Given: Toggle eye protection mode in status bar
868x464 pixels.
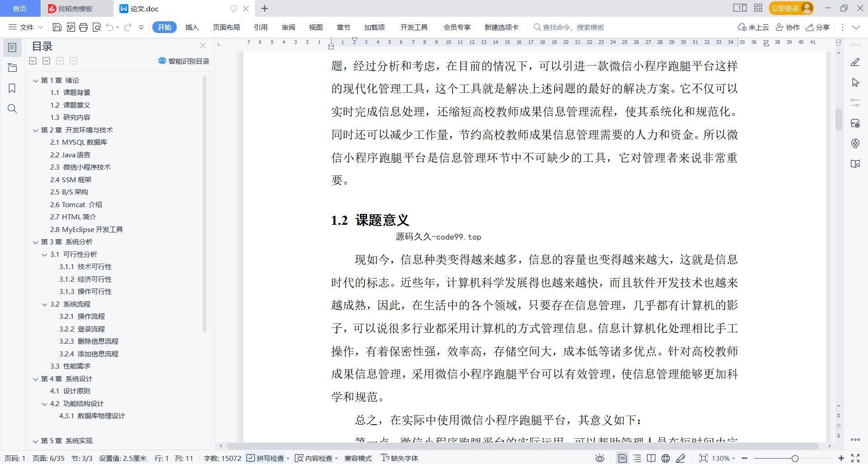Looking at the screenshot, I should 600,458.
